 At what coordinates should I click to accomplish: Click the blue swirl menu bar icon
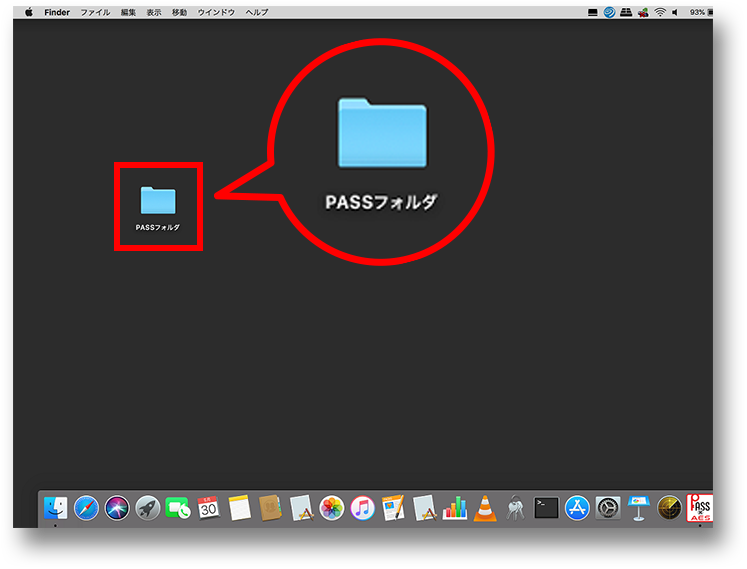tap(609, 12)
